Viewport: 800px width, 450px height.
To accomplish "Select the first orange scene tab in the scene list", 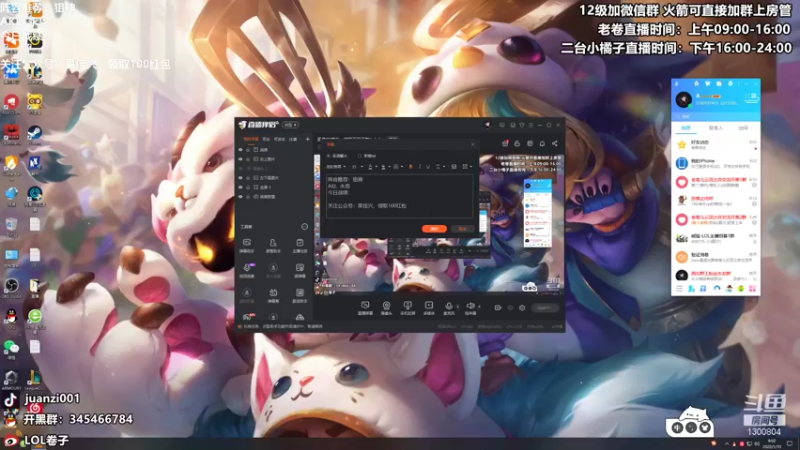I will click(251, 139).
